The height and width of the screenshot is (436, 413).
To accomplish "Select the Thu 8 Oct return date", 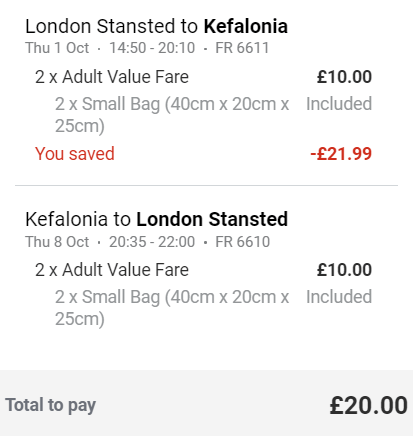I will click(57, 242).
